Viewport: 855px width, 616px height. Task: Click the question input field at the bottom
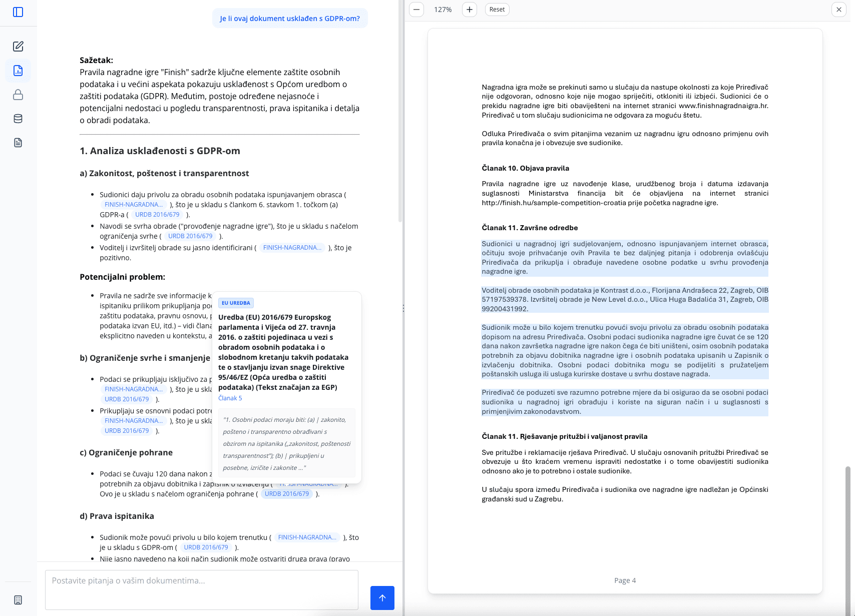tap(200, 590)
